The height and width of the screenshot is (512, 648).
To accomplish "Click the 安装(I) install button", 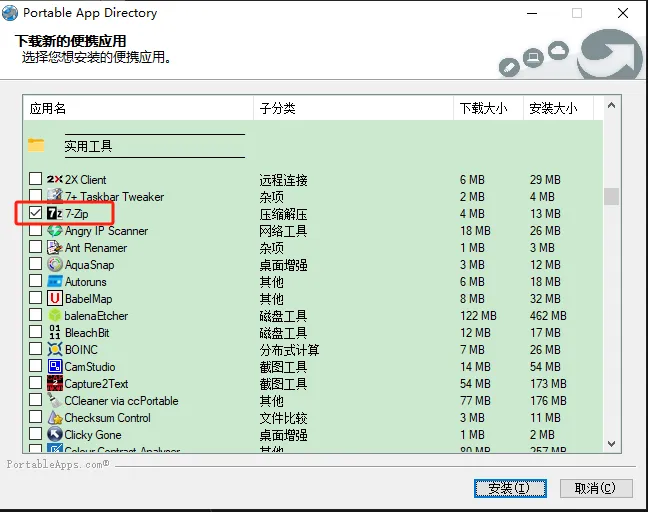I will 510,488.
